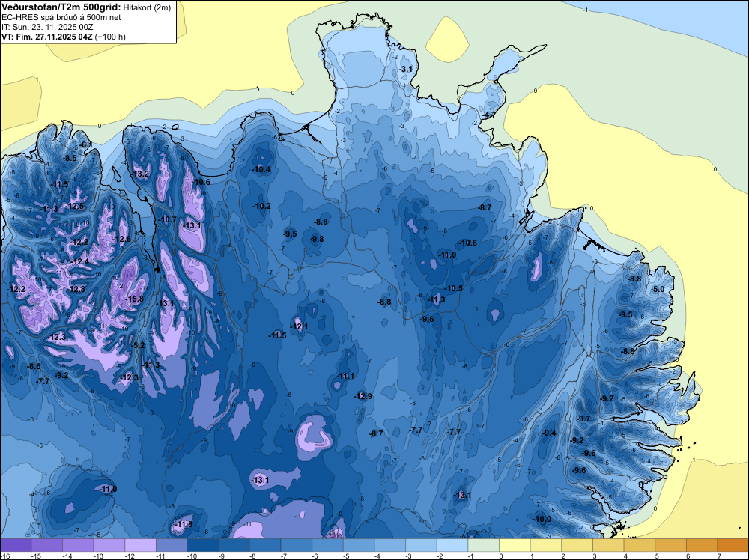Click the -9.4 temperature value
This screenshot has height=560, width=749.
click(x=549, y=433)
